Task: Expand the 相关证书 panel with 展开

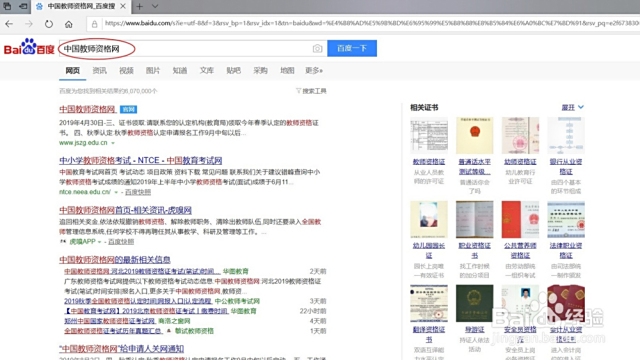Action: tap(572, 107)
